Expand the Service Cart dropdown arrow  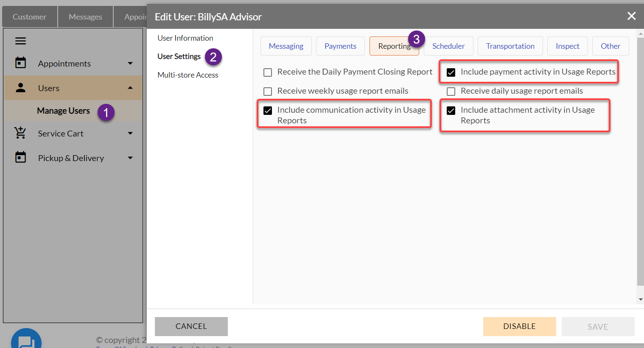pyautogui.click(x=130, y=133)
